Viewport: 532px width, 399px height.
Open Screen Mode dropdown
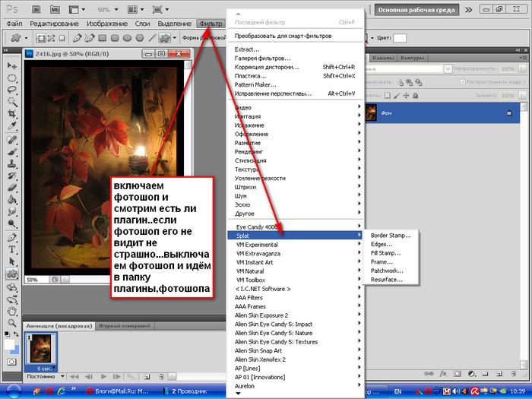coord(160,10)
